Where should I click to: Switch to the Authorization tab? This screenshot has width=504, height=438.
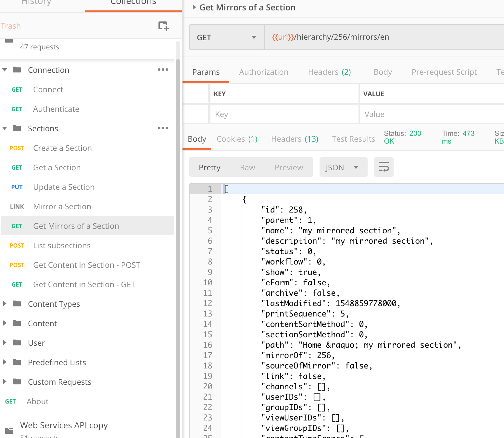coord(263,72)
